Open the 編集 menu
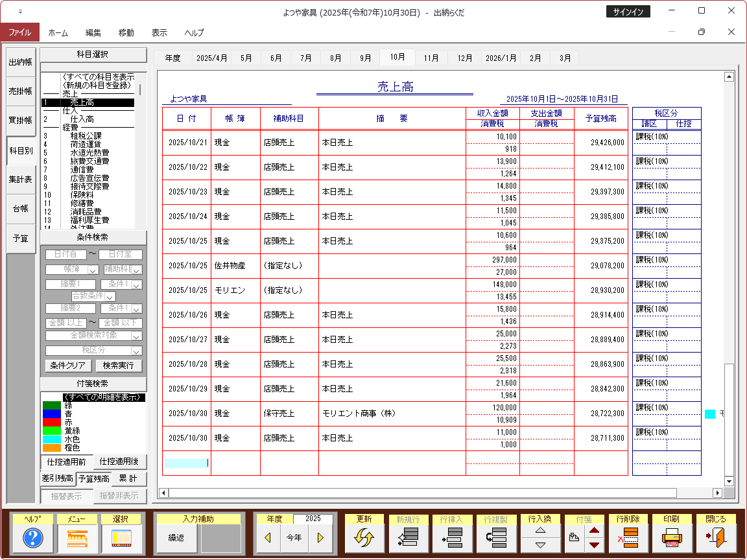The width and height of the screenshot is (747, 560). 93,32
